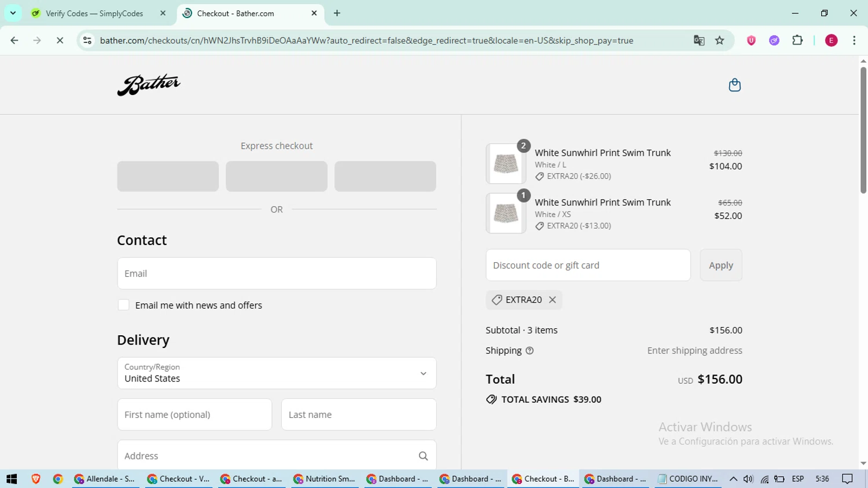Click the Email input field
Screen dimensions: 868x488
[x=277, y=273]
